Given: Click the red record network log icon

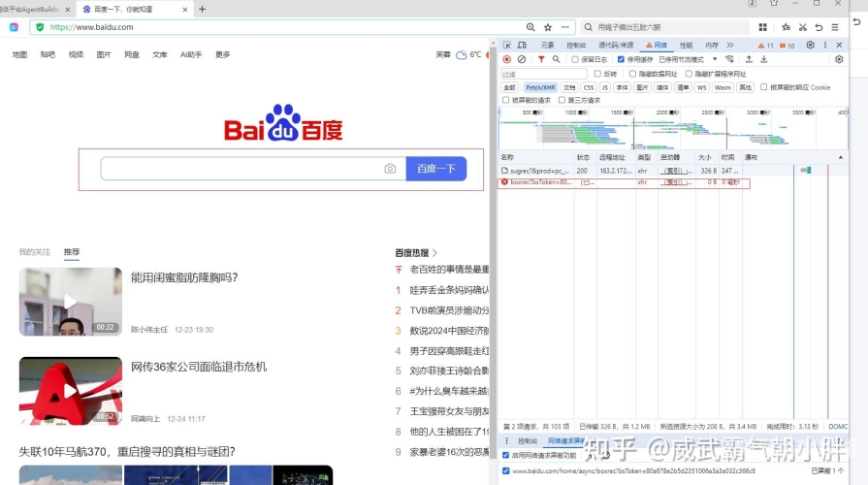Looking at the screenshot, I should click(x=506, y=59).
